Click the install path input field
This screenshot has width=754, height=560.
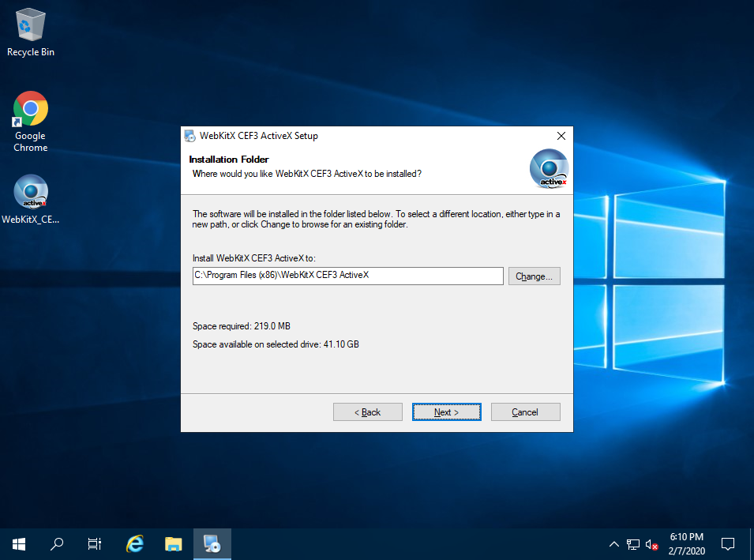(x=347, y=276)
